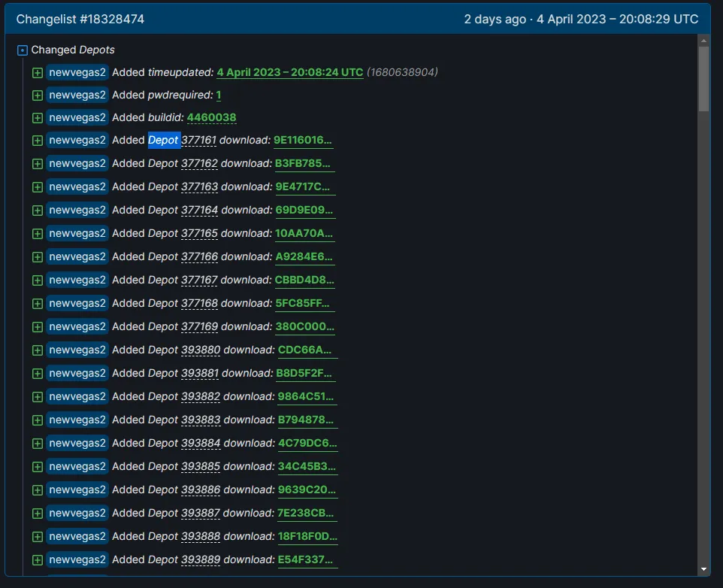Click the scrollbar up arrow

click(x=703, y=41)
